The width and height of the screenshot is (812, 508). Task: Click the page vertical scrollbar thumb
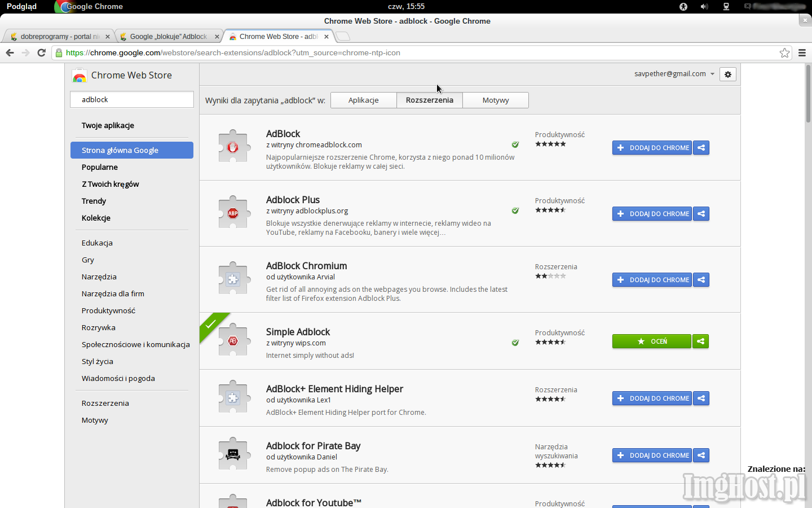808,94
